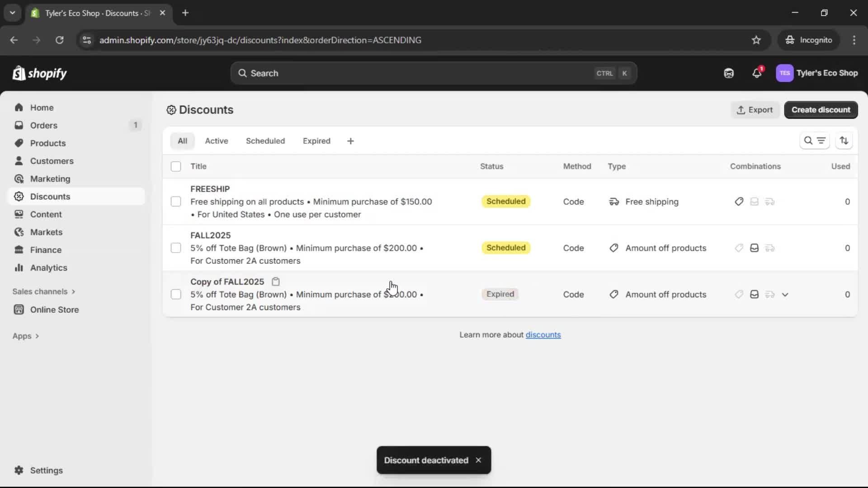The height and width of the screenshot is (488, 868).
Task: Open the Discounts section icon in the sidebar
Action: [19, 197]
